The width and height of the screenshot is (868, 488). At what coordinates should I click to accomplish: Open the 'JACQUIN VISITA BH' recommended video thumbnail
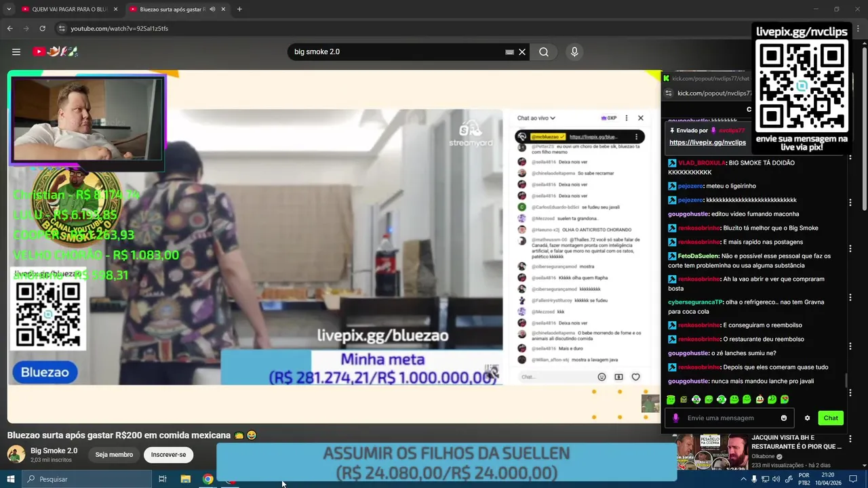click(712, 452)
